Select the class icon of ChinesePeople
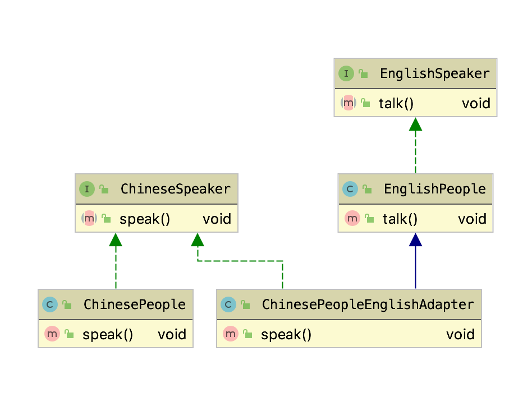The width and height of the screenshot is (532, 397). coord(50,304)
